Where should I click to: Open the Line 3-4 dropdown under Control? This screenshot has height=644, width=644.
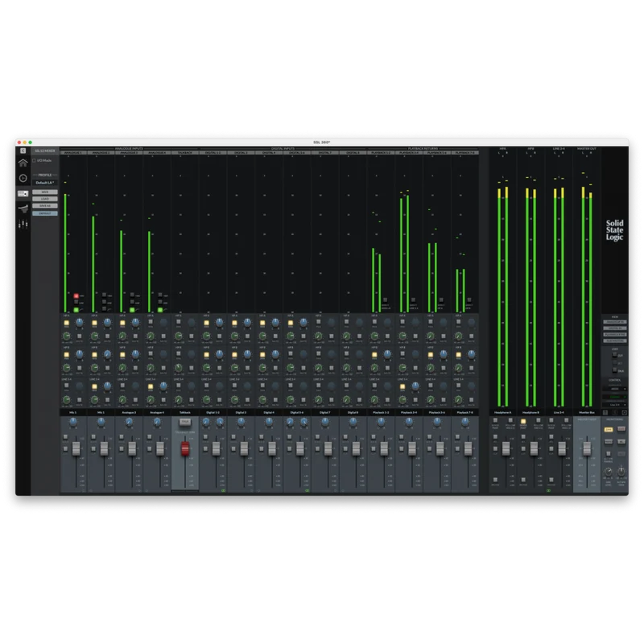click(x=615, y=405)
